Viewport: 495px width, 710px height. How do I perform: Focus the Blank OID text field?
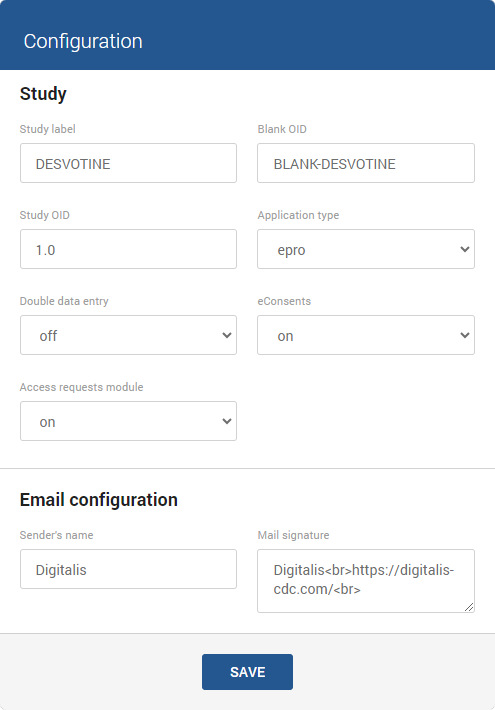coord(366,163)
